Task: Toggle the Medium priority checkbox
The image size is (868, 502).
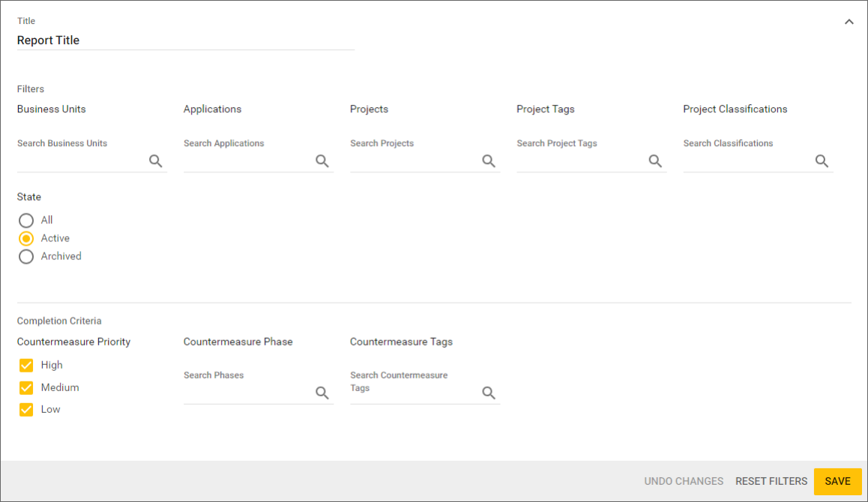Action: pyautogui.click(x=26, y=387)
